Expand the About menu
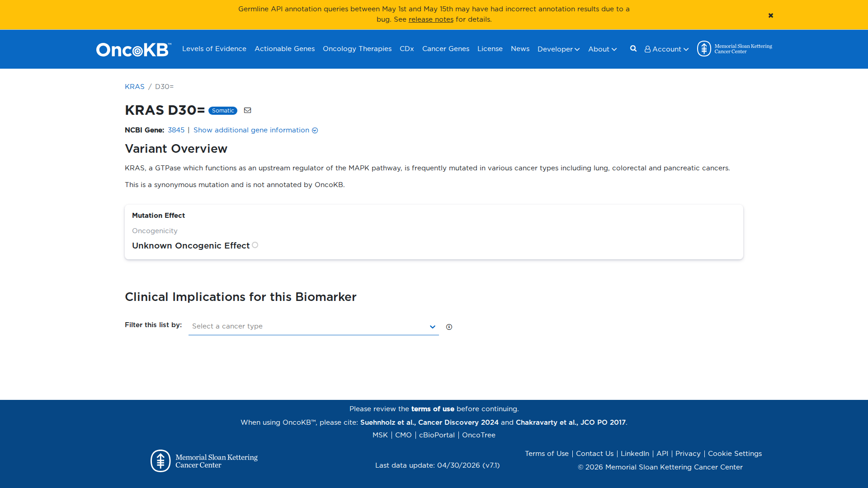 (x=602, y=49)
